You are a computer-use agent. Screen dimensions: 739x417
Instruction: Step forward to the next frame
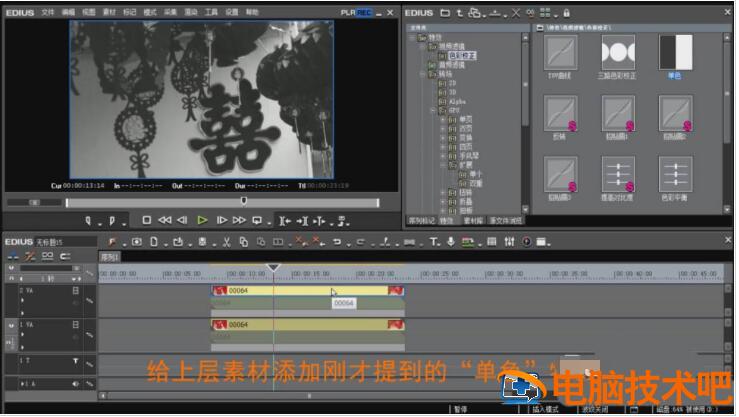[x=222, y=220]
